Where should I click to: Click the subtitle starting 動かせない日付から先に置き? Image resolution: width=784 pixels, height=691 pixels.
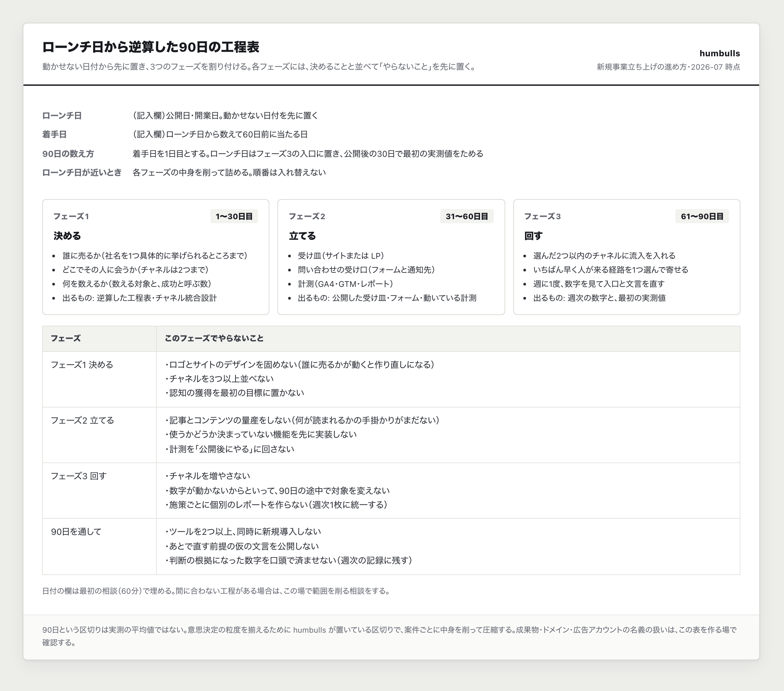point(259,67)
